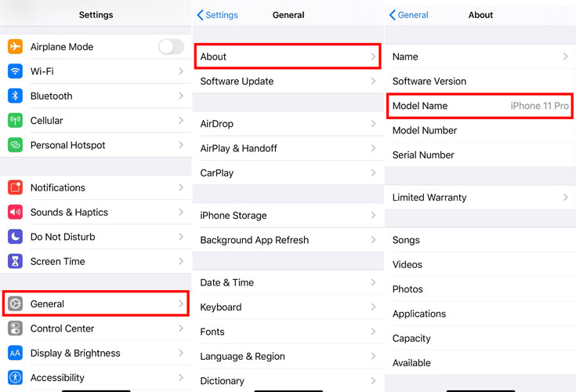Select the Model Name row
The width and height of the screenshot is (576, 392).
pyautogui.click(x=480, y=106)
